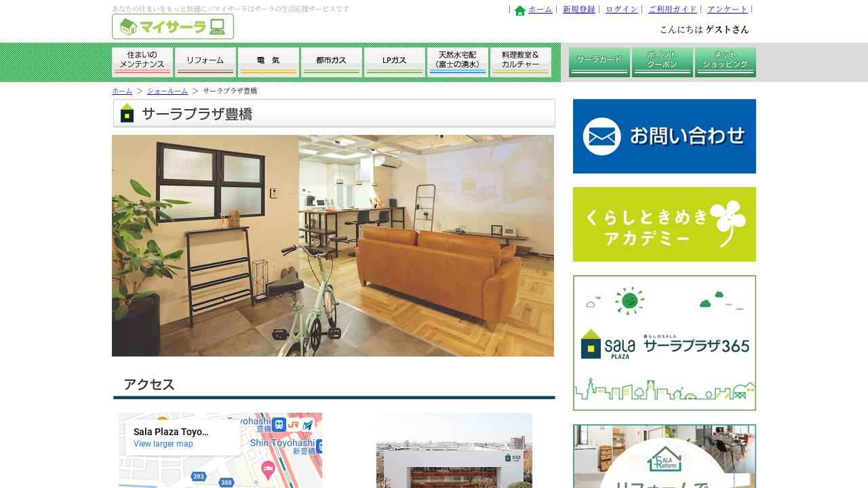The width and height of the screenshot is (868, 488).
Task: Open the 住まいのメンテナンス menu
Action: [142, 62]
